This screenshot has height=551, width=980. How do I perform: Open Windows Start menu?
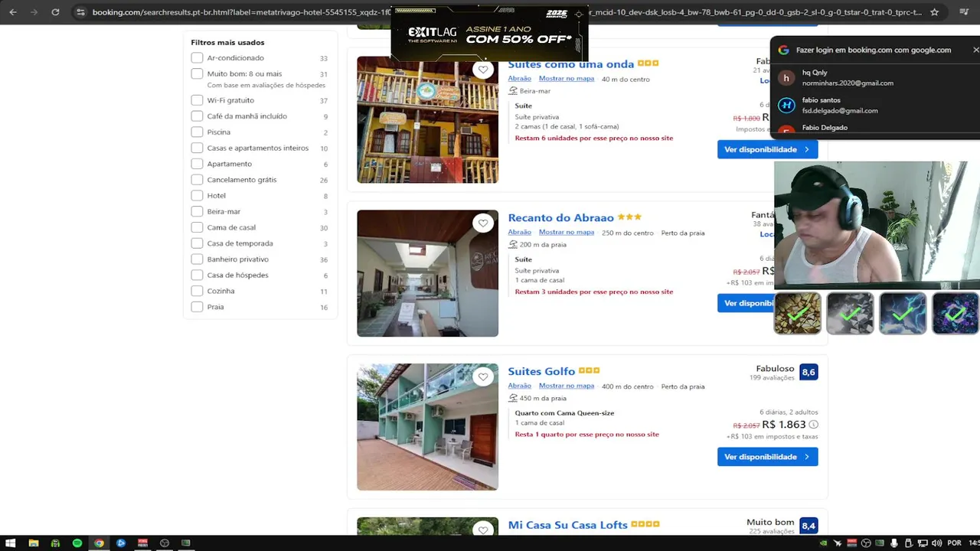[11, 543]
